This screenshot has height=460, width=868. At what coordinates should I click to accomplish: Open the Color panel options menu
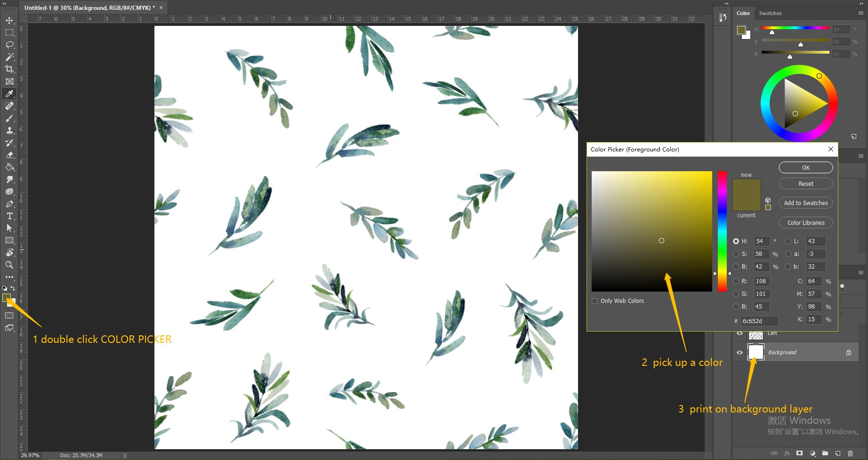click(861, 13)
